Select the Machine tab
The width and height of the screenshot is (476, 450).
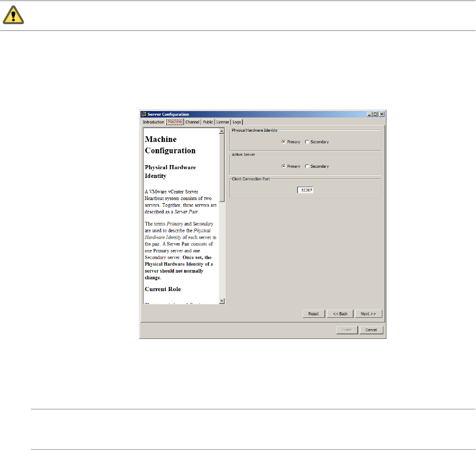(x=175, y=122)
